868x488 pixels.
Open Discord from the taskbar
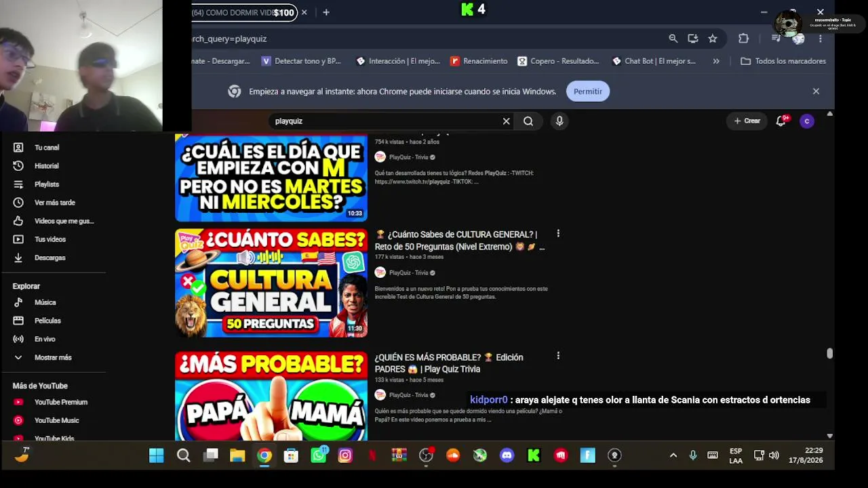(507, 455)
